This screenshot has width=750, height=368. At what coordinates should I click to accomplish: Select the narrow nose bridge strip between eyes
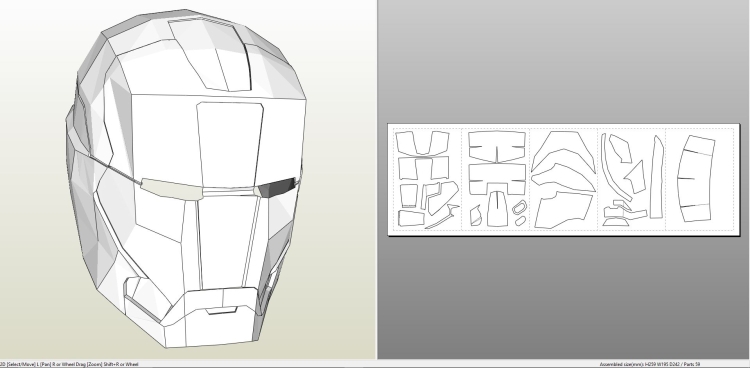click(x=230, y=192)
